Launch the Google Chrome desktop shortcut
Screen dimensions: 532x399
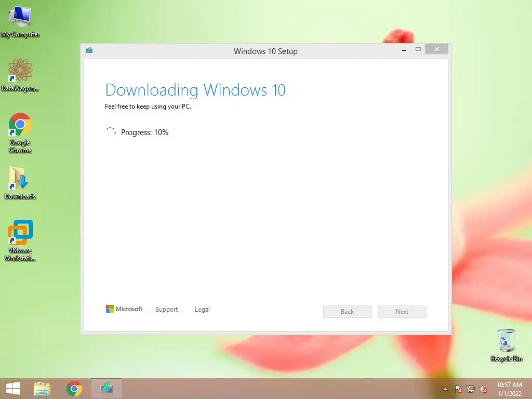point(20,133)
